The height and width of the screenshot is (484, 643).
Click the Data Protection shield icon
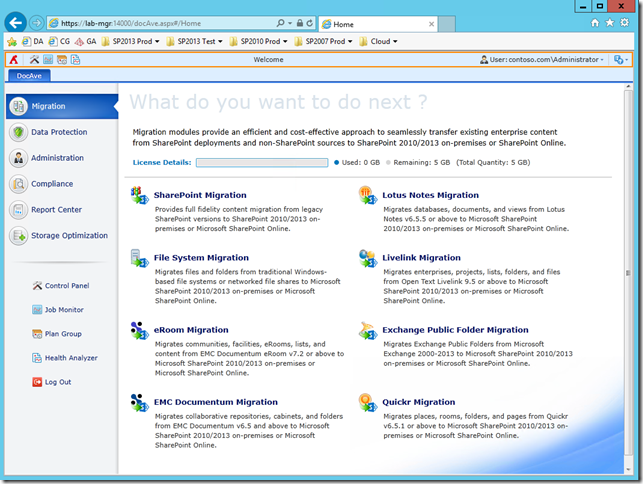18,132
